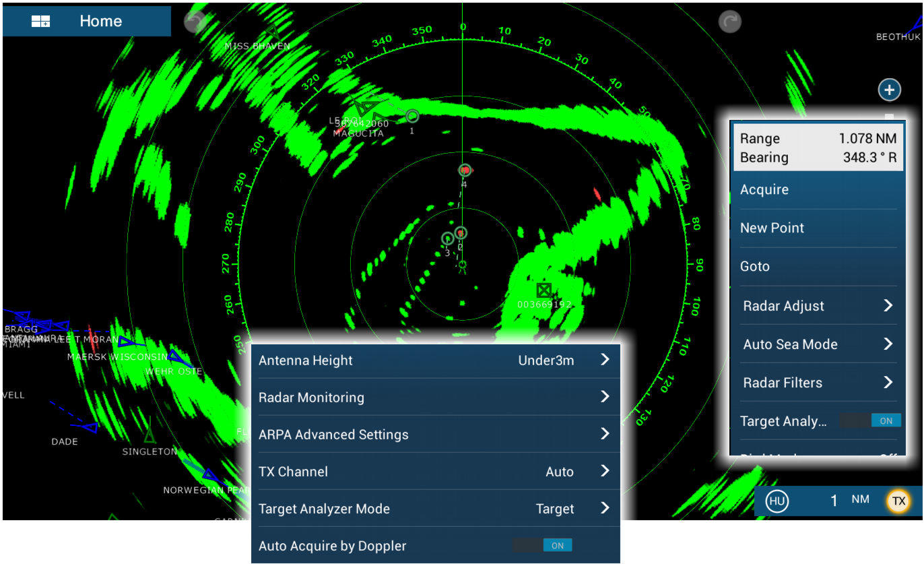This screenshot has width=924, height=564.
Task: Select the Radar Monitoring row
Action: click(x=436, y=397)
